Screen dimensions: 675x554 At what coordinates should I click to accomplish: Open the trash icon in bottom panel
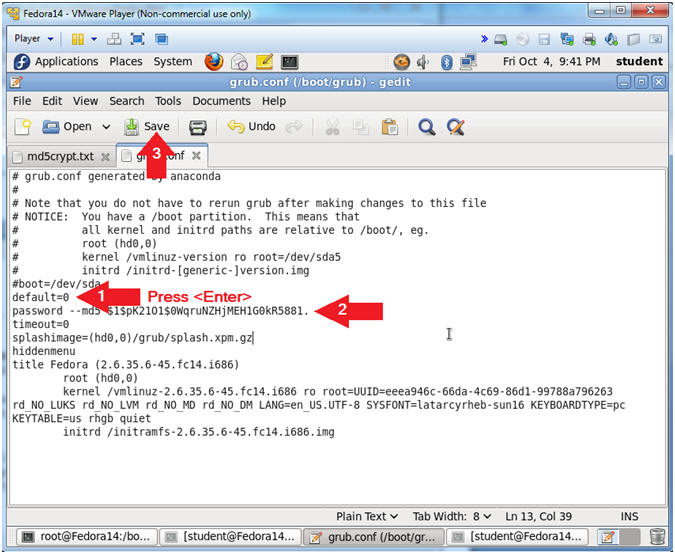[657, 537]
